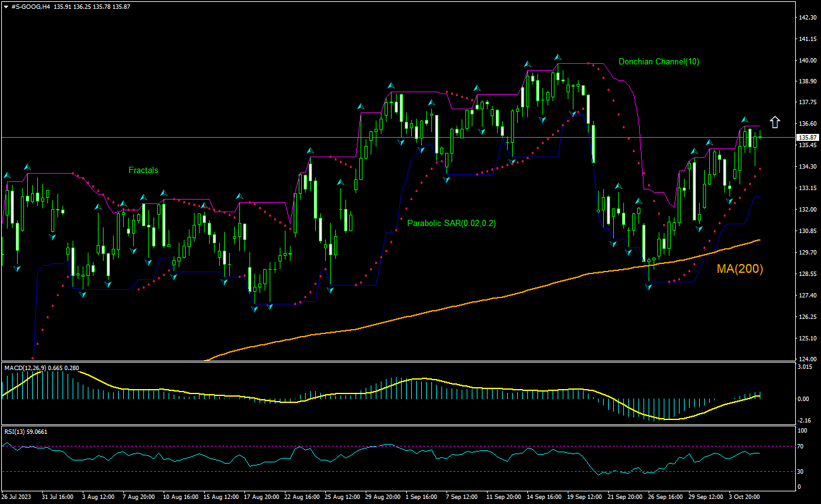Image resolution: width=821 pixels, height=504 pixels.
Task: Click the 142.30 price axis level
Action: pyautogui.click(x=807, y=18)
